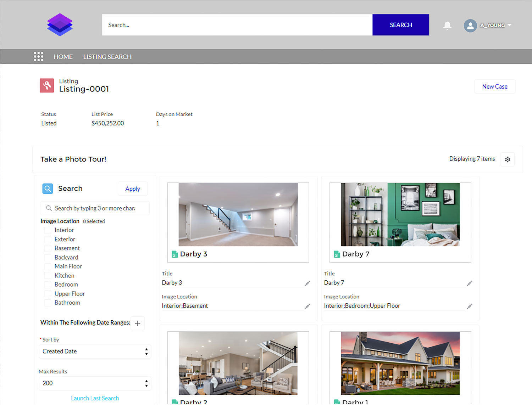
Task: Open the app launcher grid icon
Action: (x=39, y=57)
